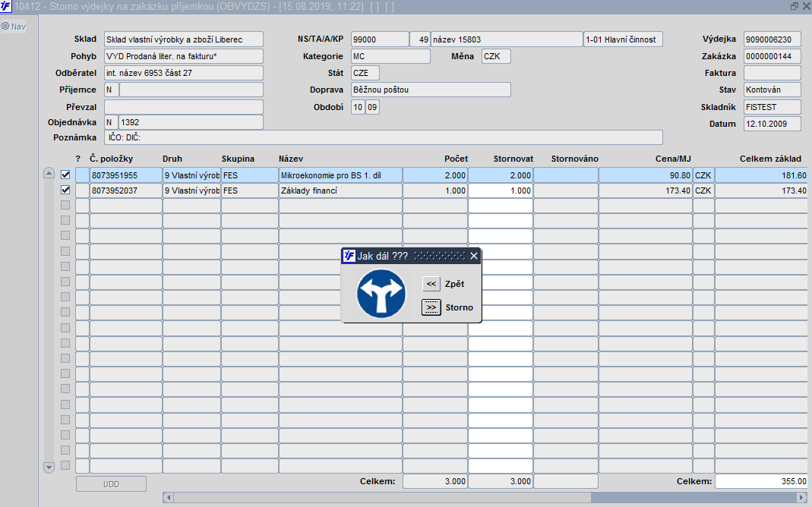Image resolution: width=812 pixels, height=507 pixels.
Task: Click the UDD button
Action: pos(112,484)
